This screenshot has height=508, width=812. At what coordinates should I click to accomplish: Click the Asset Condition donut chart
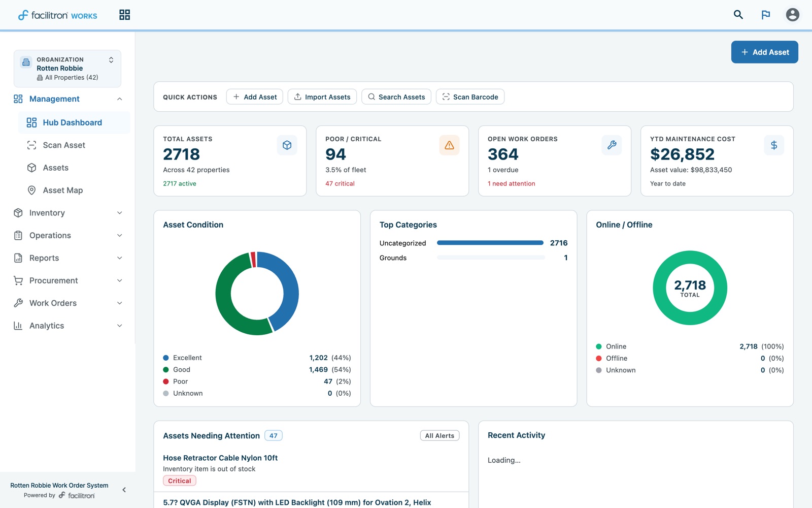click(257, 293)
